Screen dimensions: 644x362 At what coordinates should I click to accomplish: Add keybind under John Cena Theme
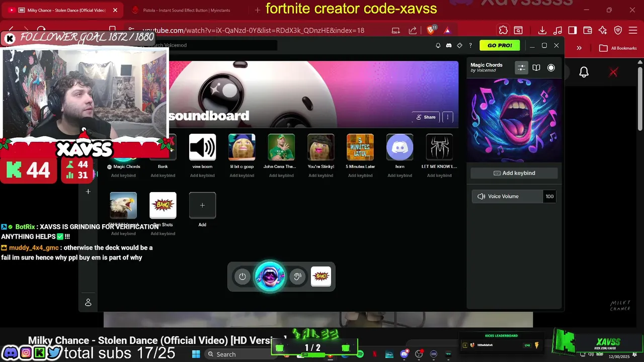[281, 175]
